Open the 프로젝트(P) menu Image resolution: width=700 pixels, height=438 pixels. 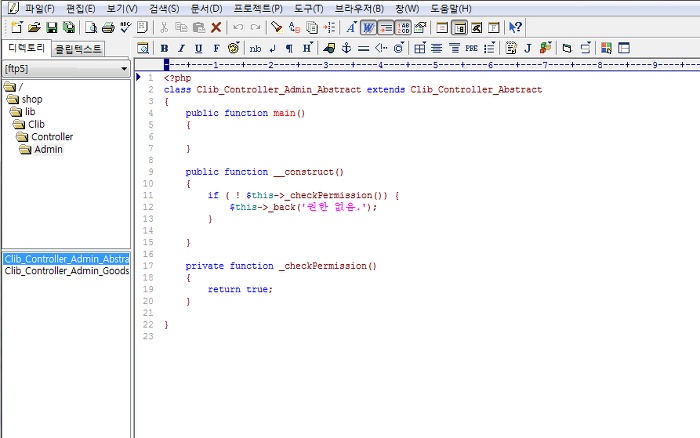pyautogui.click(x=258, y=8)
